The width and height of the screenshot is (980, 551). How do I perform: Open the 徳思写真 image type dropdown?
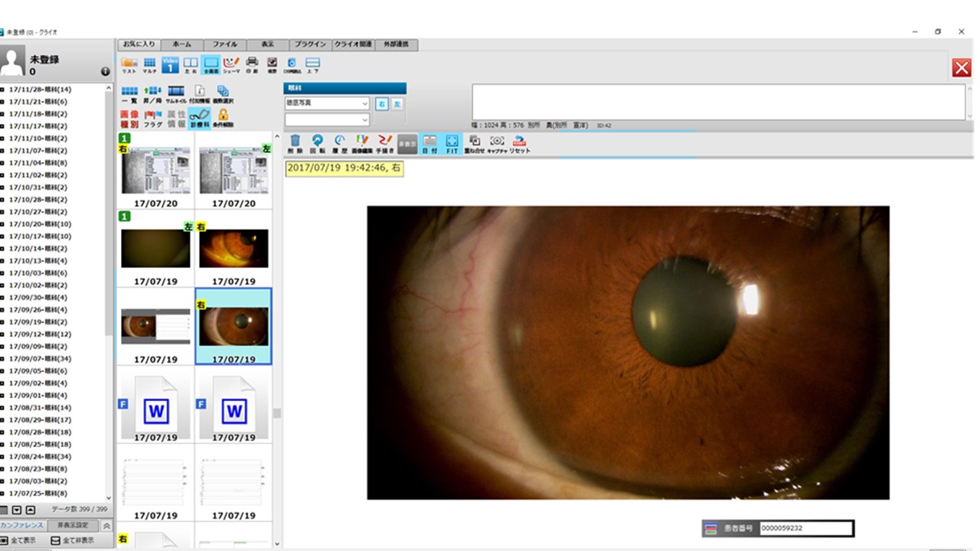pyautogui.click(x=327, y=103)
